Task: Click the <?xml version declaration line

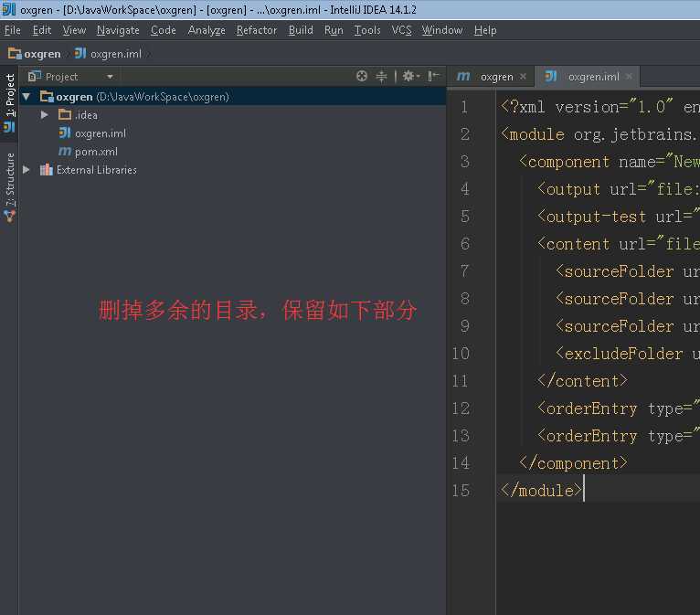Action: [x=600, y=107]
